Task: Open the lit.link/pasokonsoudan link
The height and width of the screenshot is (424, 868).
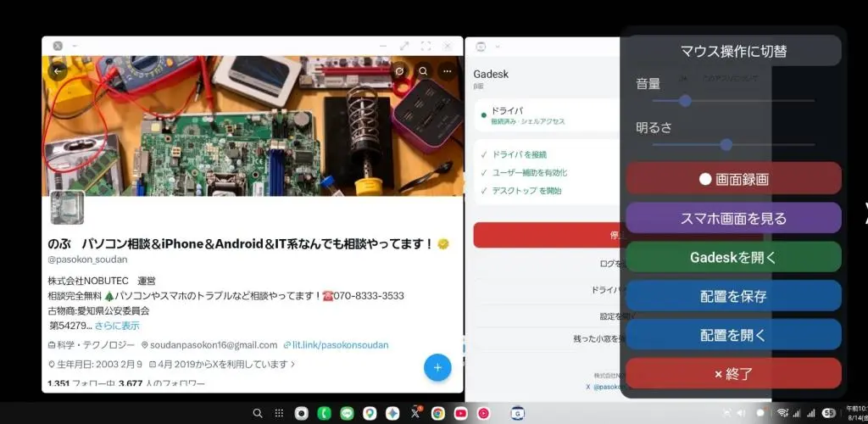Action: tap(341, 345)
